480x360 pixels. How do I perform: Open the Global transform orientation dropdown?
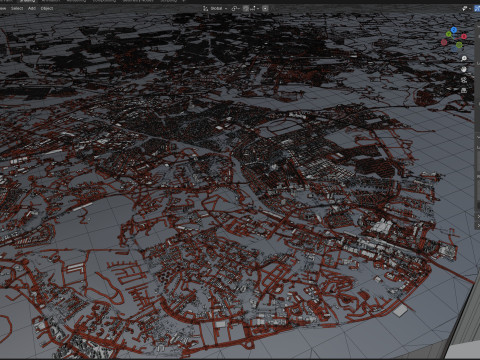click(x=215, y=8)
